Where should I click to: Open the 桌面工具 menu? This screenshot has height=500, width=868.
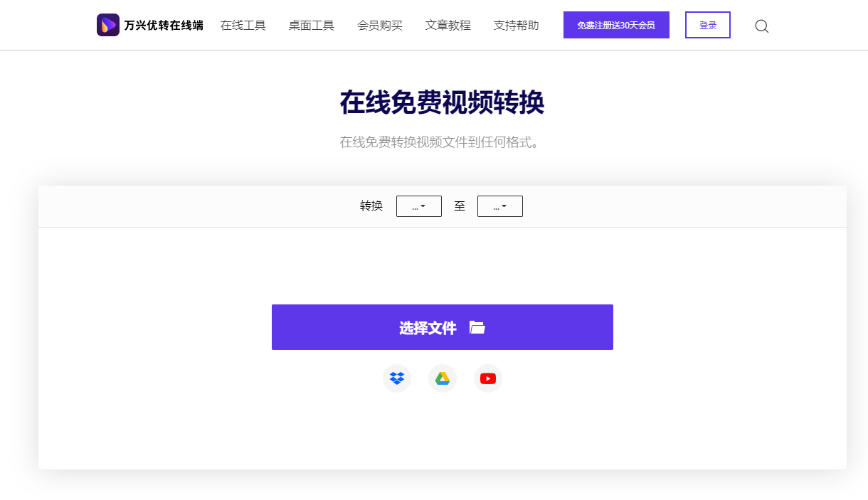pyautogui.click(x=312, y=26)
